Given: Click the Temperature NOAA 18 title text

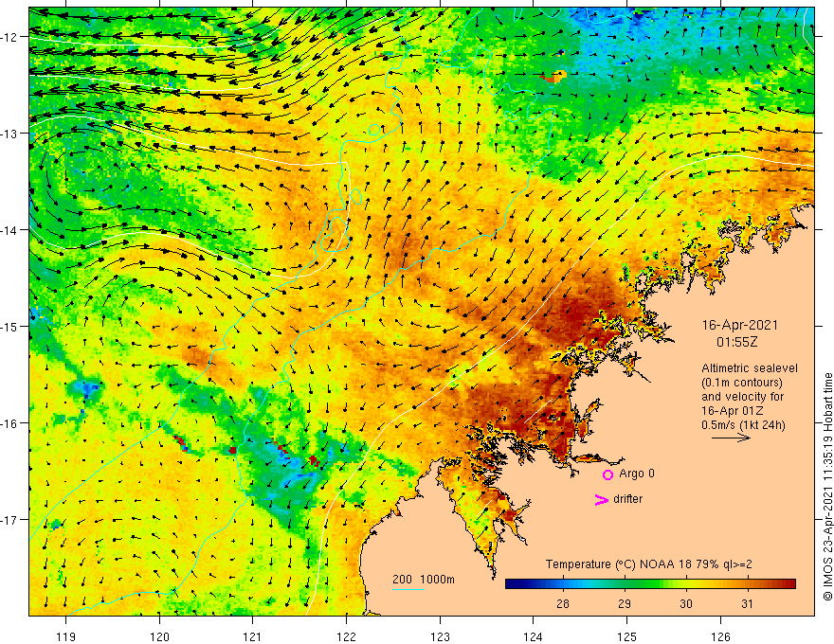Looking at the screenshot, I should [649, 564].
